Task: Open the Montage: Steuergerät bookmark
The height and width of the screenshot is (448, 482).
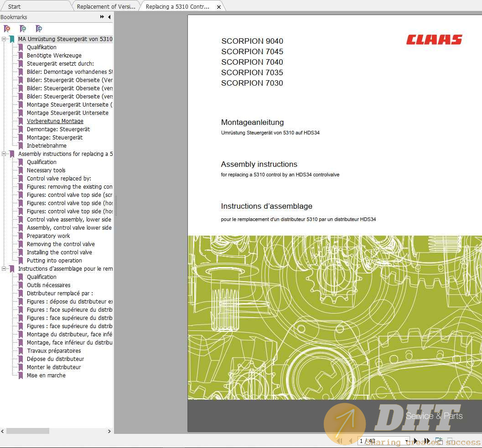Action: (x=55, y=138)
